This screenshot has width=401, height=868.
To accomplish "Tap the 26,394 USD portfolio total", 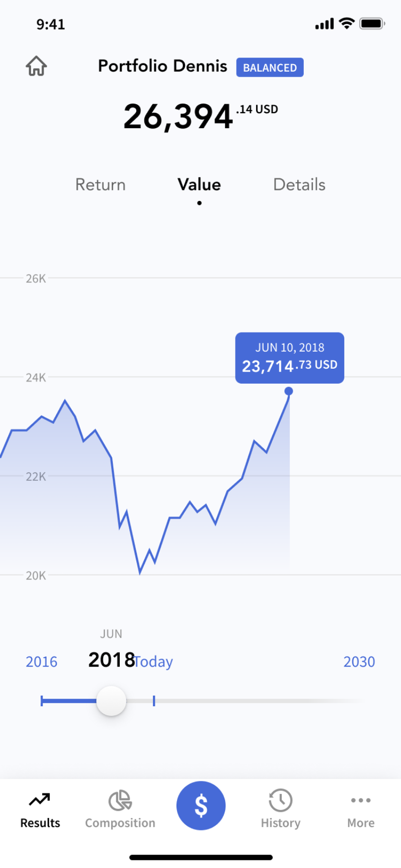I will (x=200, y=116).
